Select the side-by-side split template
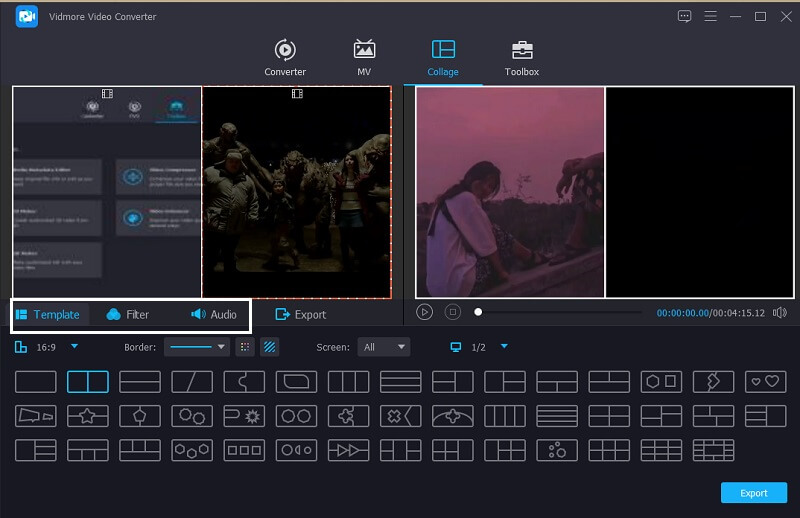This screenshot has width=800, height=518. coord(88,381)
